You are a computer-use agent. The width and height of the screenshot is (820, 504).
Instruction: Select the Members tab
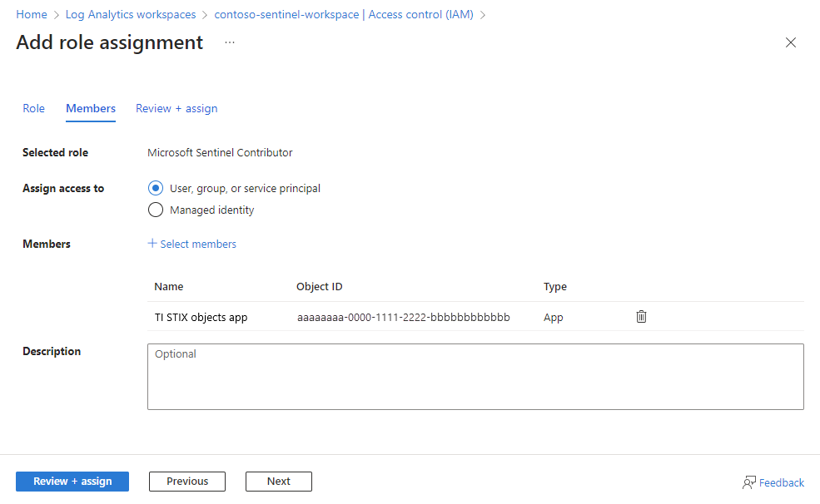tap(90, 108)
